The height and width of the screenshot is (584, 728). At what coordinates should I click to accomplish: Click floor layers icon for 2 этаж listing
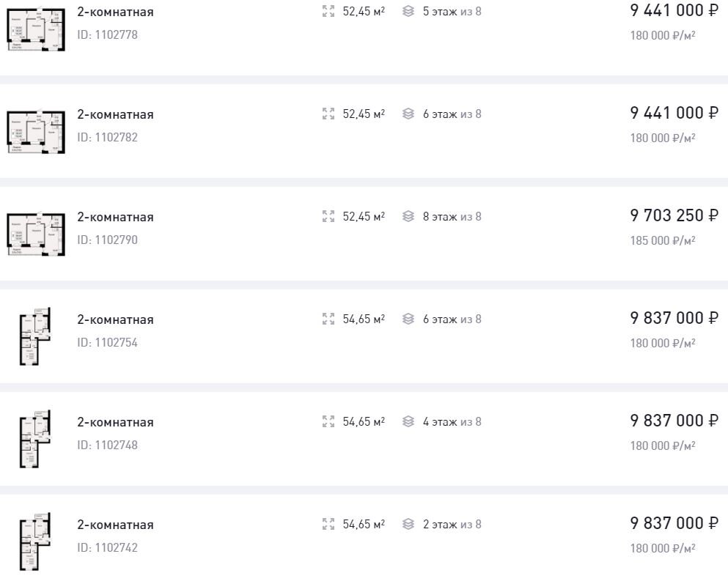[408, 524]
